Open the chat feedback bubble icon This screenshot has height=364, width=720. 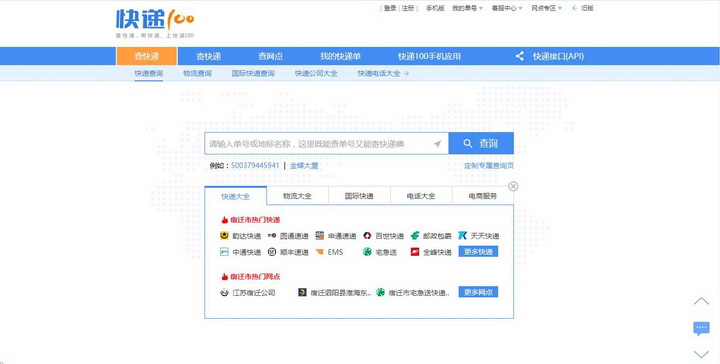[x=701, y=329]
